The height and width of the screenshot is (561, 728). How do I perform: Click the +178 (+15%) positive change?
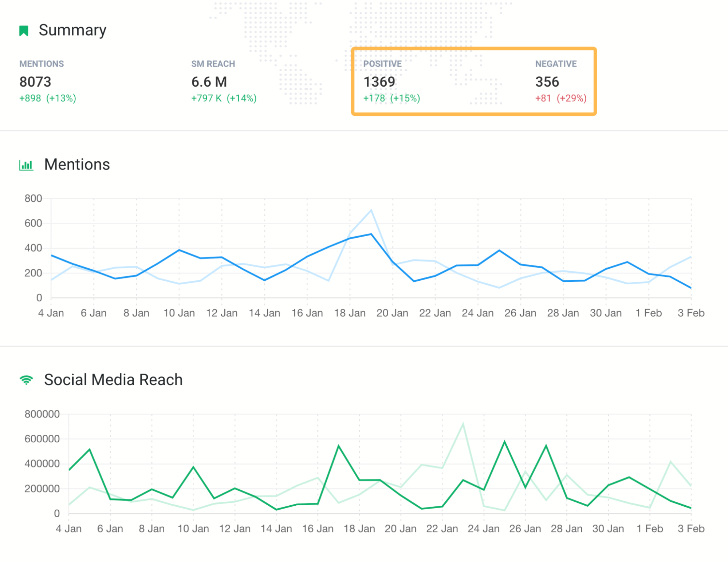pos(391,98)
